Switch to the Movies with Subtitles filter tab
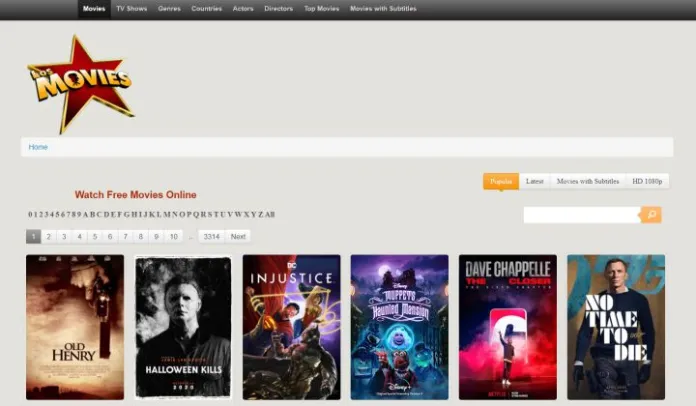 [x=588, y=181]
